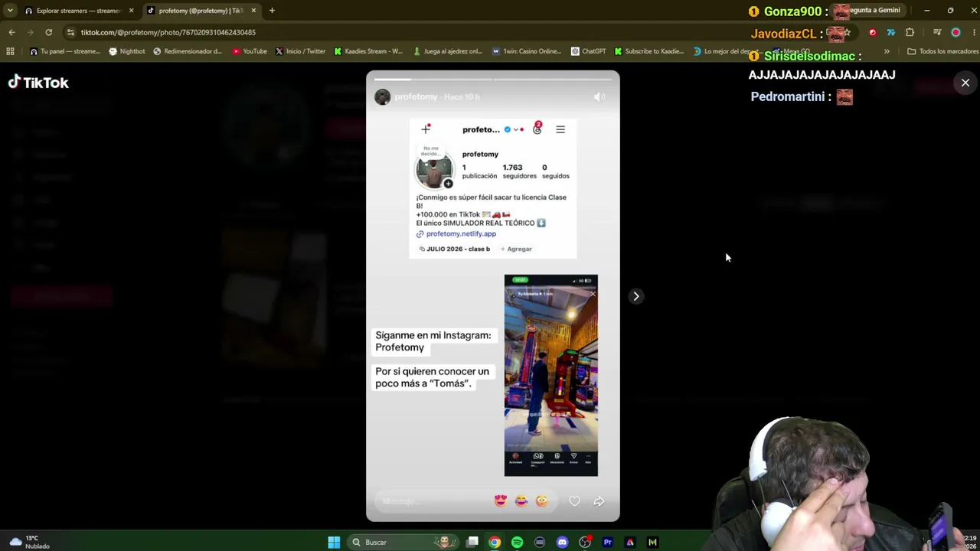Open Spotify from the taskbar
The width and height of the screenshot is (980, 551).
point(517,542)
